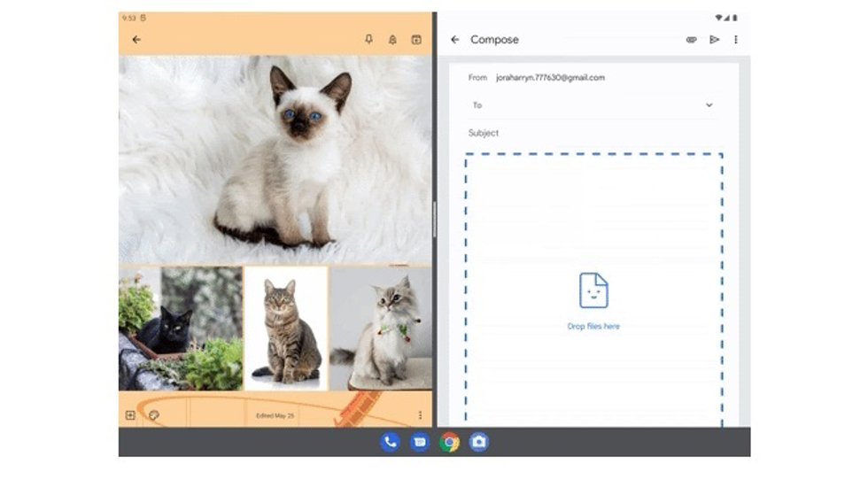Open the add-item box in the note

tap(131, 415)
